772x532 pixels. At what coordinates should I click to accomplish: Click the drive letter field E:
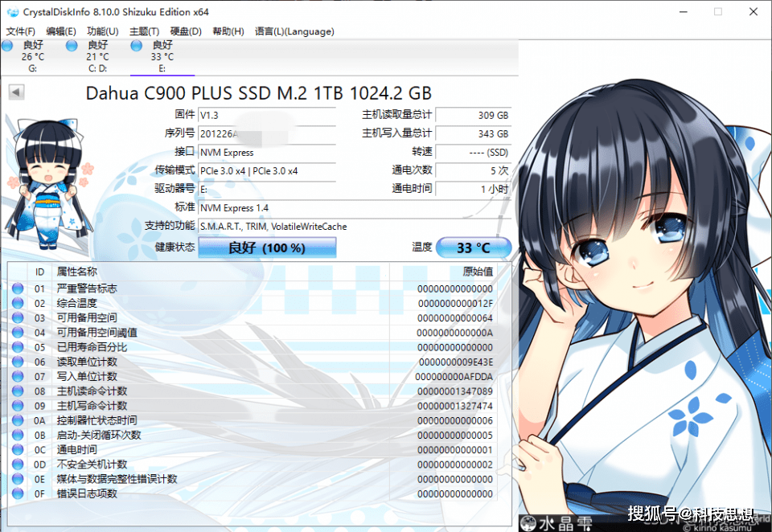267,190
